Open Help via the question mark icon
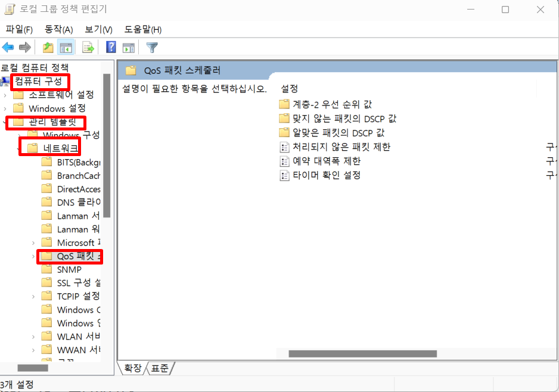 point(111,47)
